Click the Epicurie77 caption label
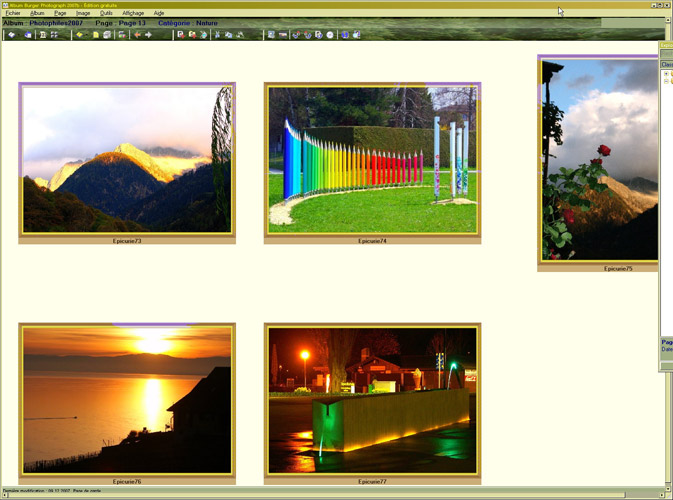The image size is (673, 500). click(372, 481)
